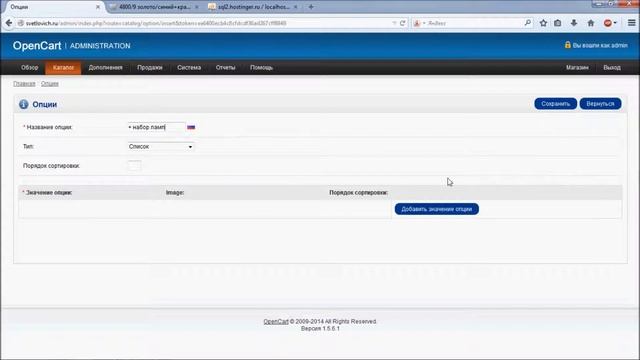Click Выход to log out

point(612,67)
